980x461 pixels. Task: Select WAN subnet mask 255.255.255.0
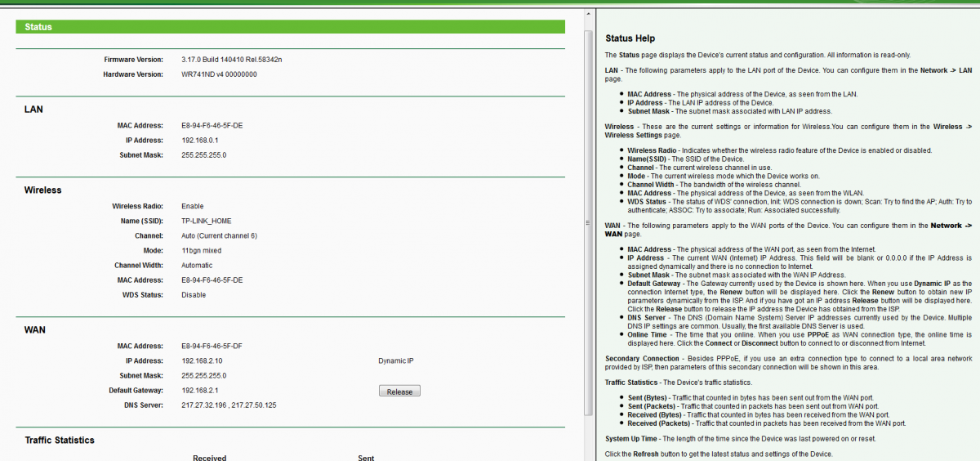[x=203, y=375]
